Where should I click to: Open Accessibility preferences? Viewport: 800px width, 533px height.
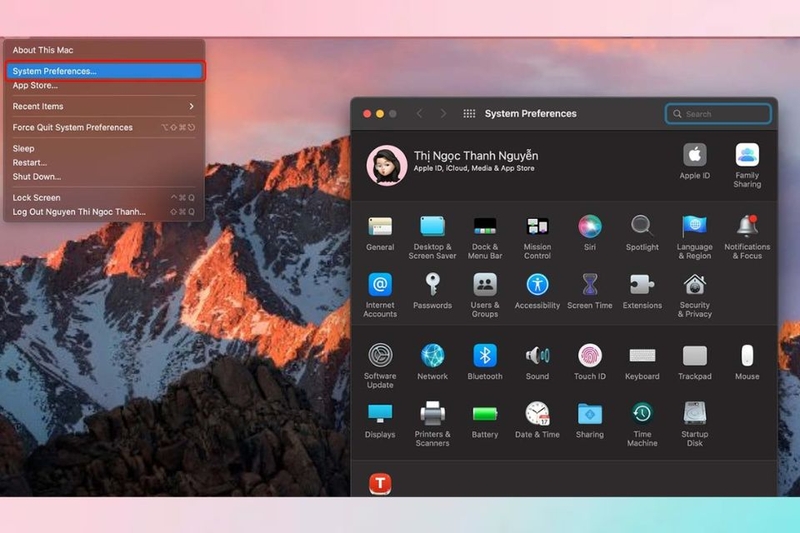537,291
